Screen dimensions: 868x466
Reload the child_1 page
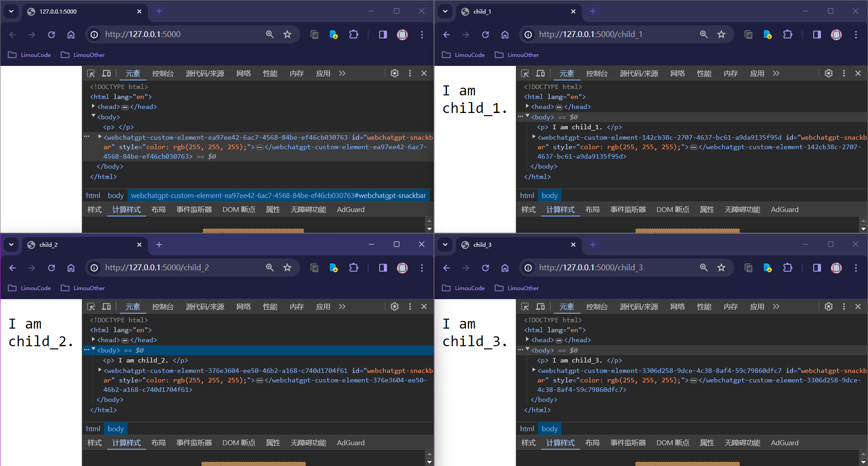[x=486, y=34]
